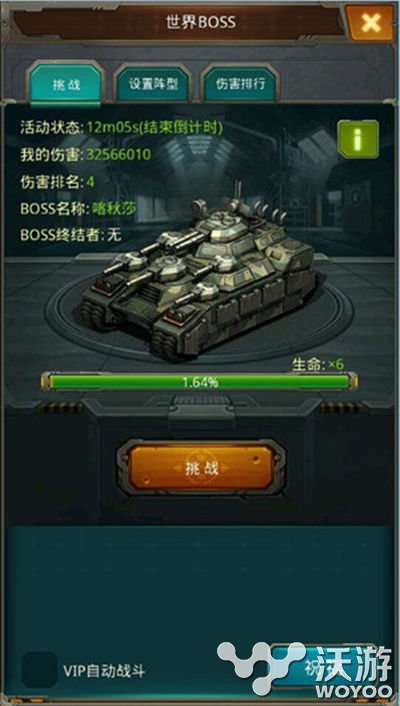The width and height of the screenshot is (400, 706).
Task: Select the 我的伤害 value 32566010
Action: 118,154
